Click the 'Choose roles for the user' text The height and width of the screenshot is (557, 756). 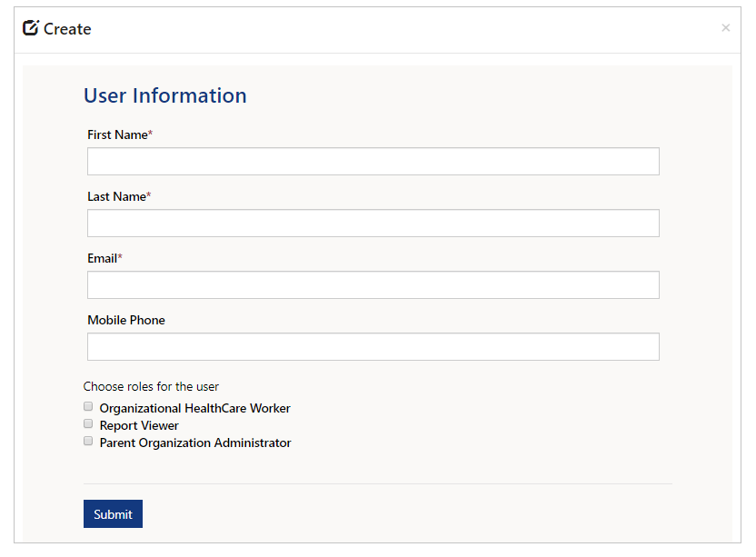click(x=151, y=386)
